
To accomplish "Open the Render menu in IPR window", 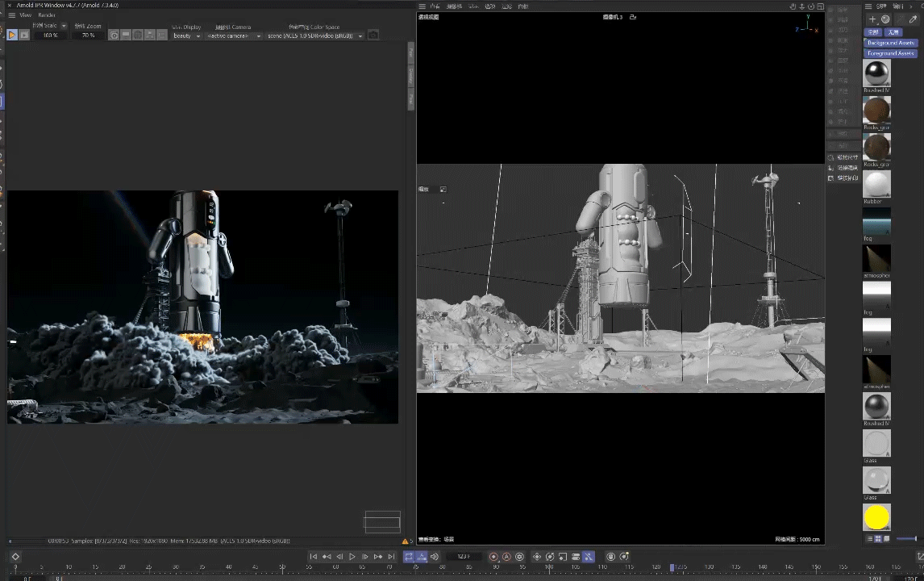I will coord(47,15).
